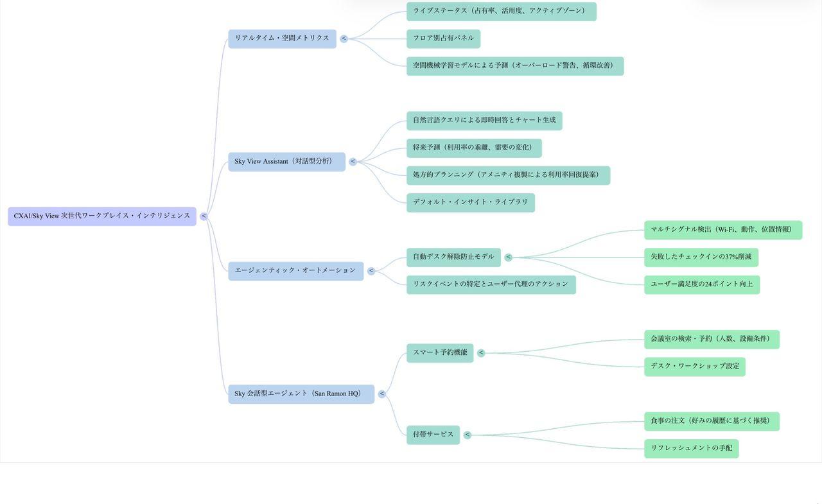Screen dimensions: 822x504
Task: Collapse the root node CXAI/Sky View branches
Action: coord(204,216)
